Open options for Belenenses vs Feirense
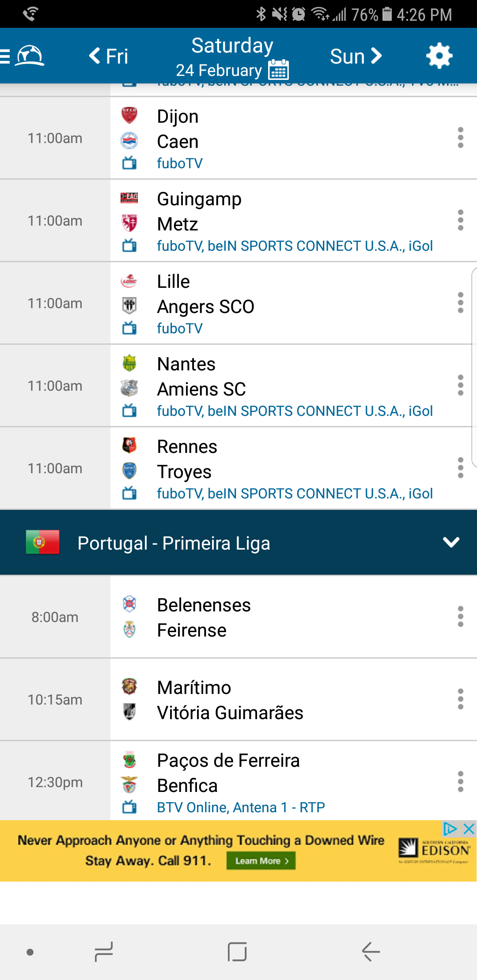 (x=460, y=617)
